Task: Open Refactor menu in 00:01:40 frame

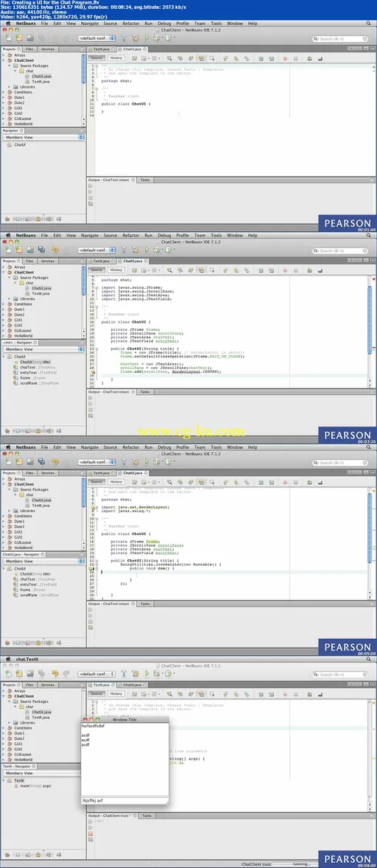Action: 131,24
